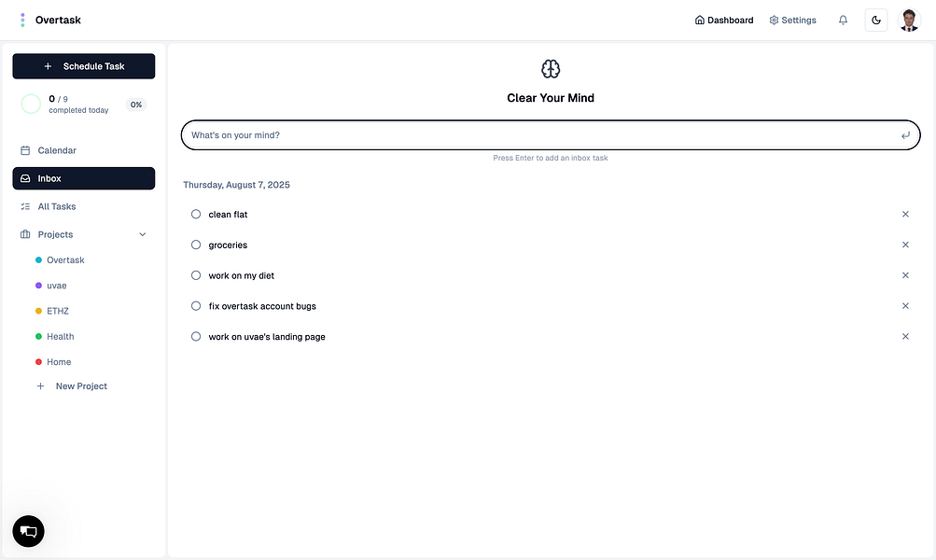Click the 0% completion progress circle
The height and width of the screenshot is (560, 936).
(29, 104)
